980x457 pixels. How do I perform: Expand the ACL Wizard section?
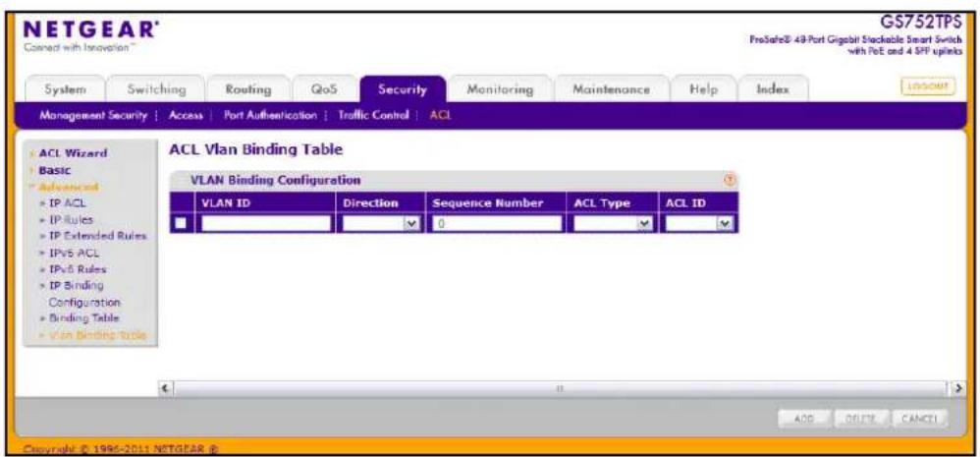tap(73, 153)
